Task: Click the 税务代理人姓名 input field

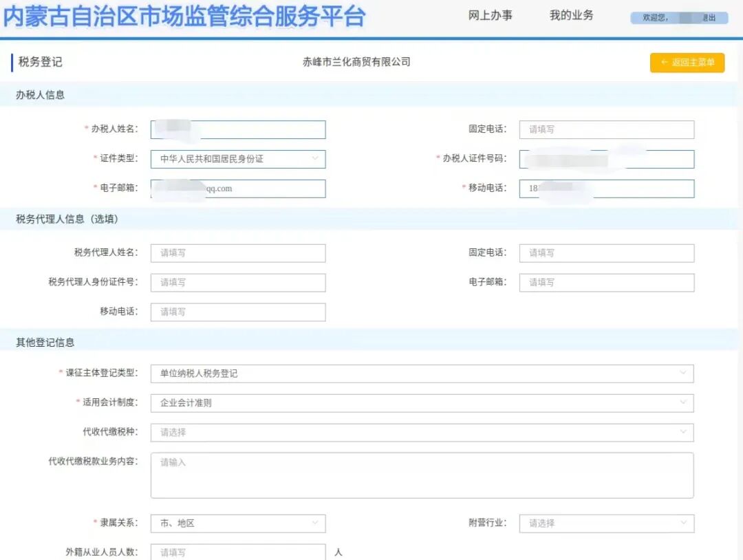Action: (237, 252)
